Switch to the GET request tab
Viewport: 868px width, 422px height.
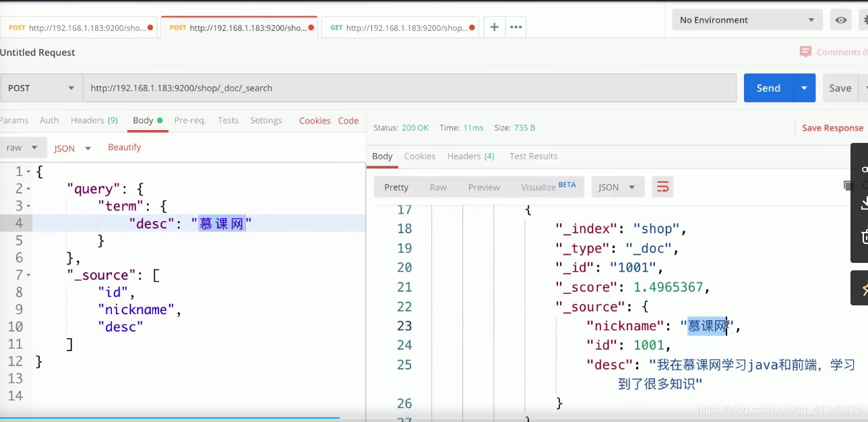(x=400, y=28)
